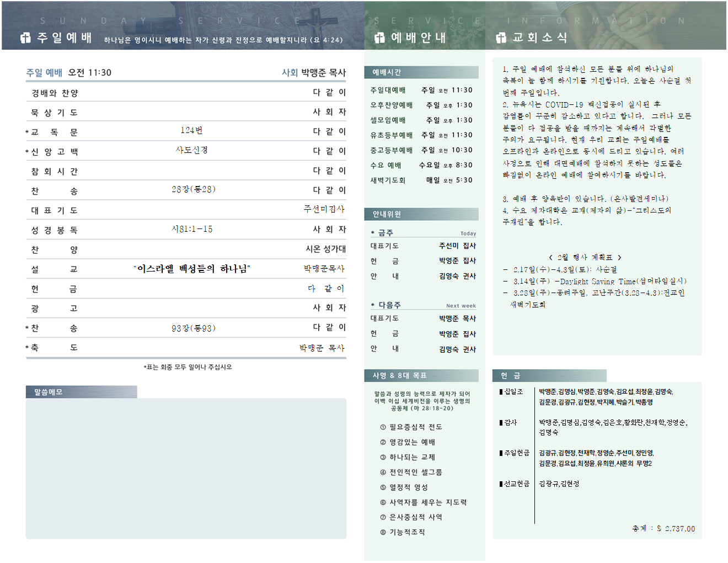Click goal '⑧ 기능적조직'
This screenshot has height=563, width=728.
click(402, 532)
